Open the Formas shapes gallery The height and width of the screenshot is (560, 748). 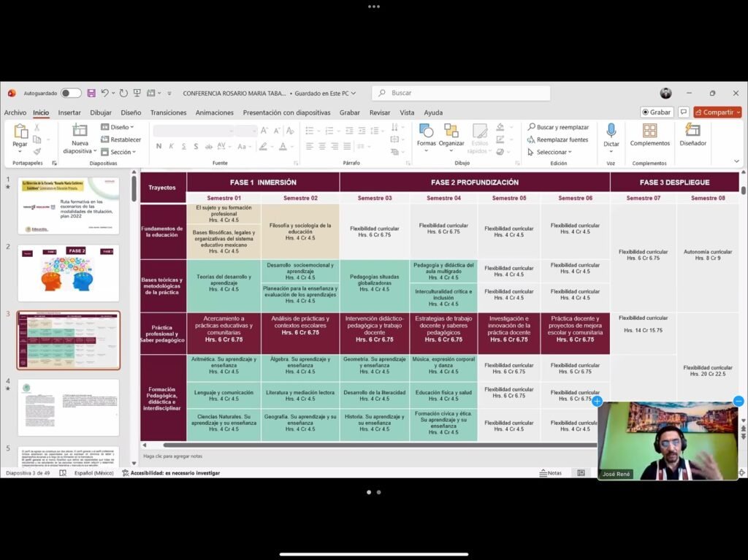coord(427,132)
